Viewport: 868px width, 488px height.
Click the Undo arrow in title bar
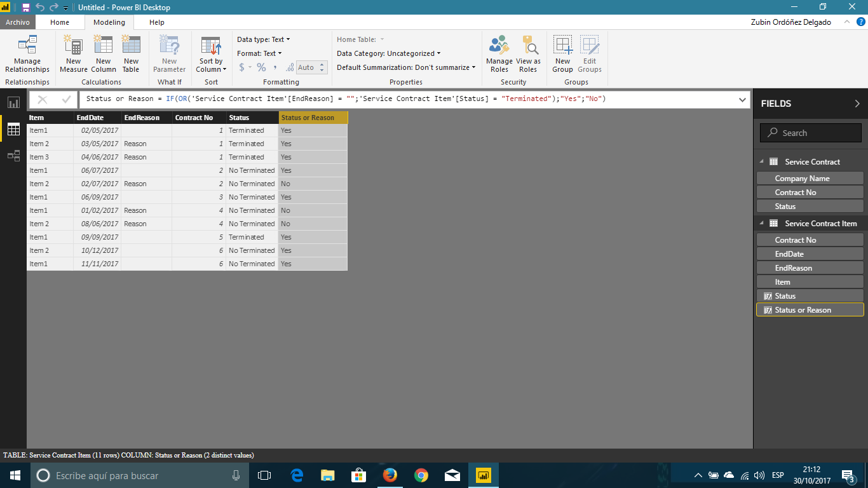40,8
